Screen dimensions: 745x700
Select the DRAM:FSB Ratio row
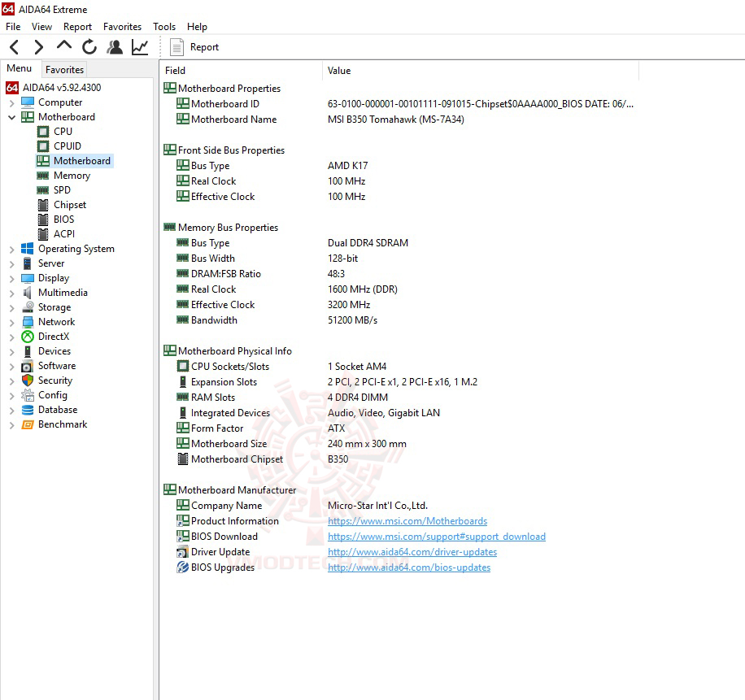coord(399,273)
